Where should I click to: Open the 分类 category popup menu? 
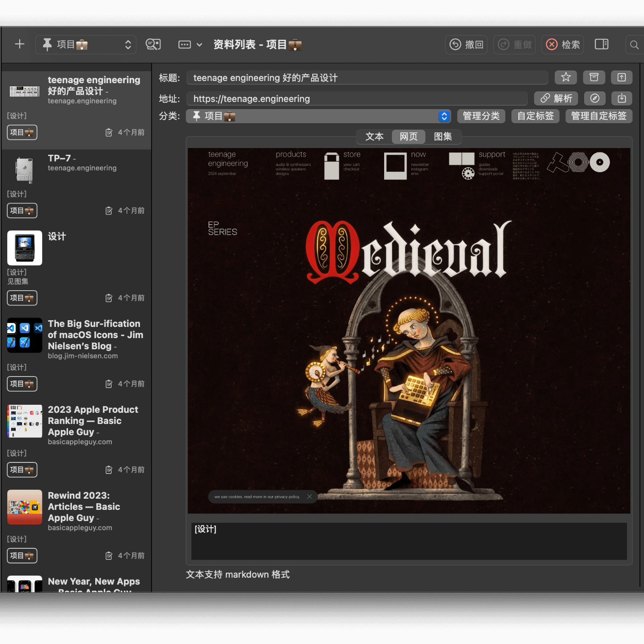click(318, 116)
